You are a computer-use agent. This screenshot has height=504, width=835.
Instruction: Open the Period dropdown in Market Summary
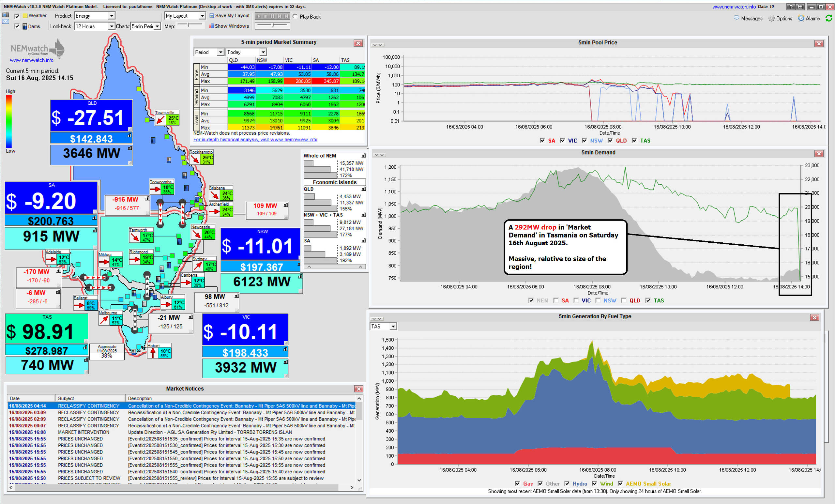click(209, 52)
